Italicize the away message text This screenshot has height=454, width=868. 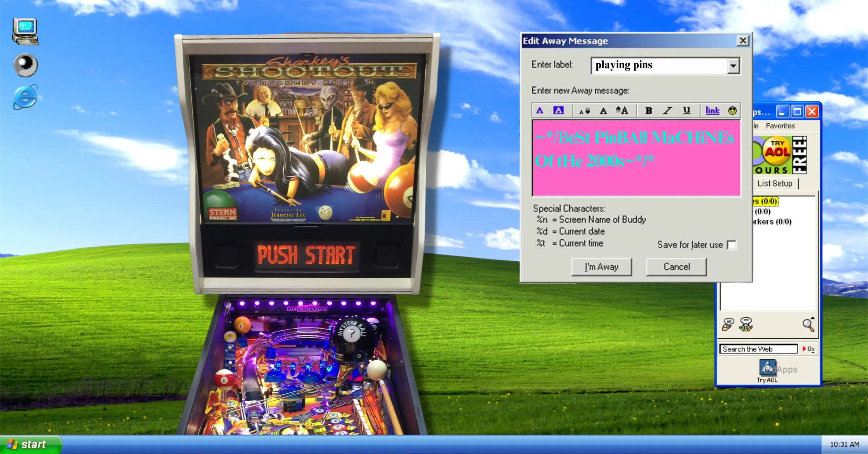(667, 111)
